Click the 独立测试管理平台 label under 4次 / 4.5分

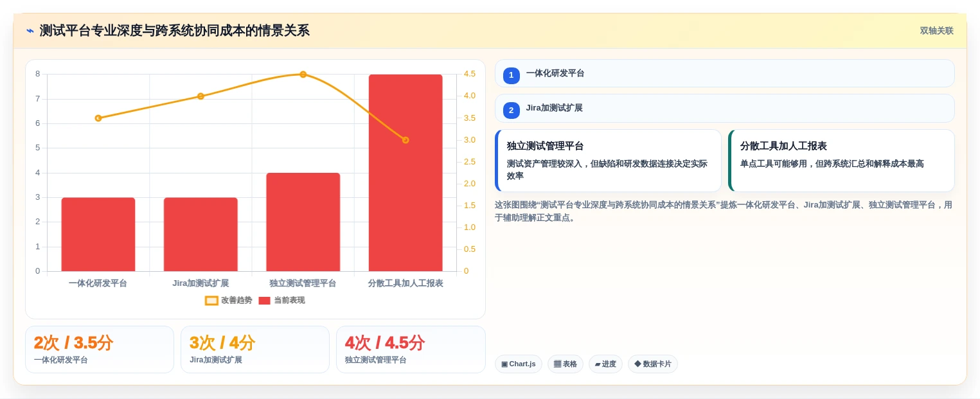pyautogui.click(x=376, y=360)
